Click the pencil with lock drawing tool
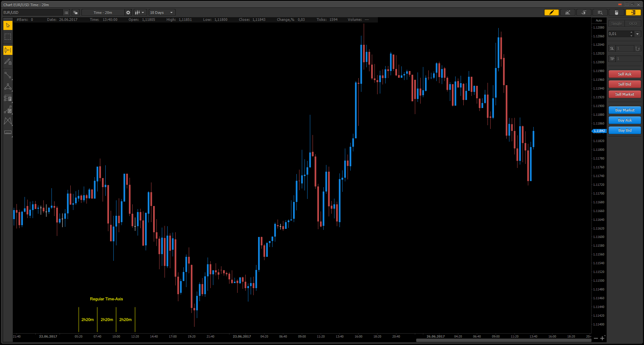Image resolution: width=644 pixels, height=345 pixels. [x=8, y=62]
